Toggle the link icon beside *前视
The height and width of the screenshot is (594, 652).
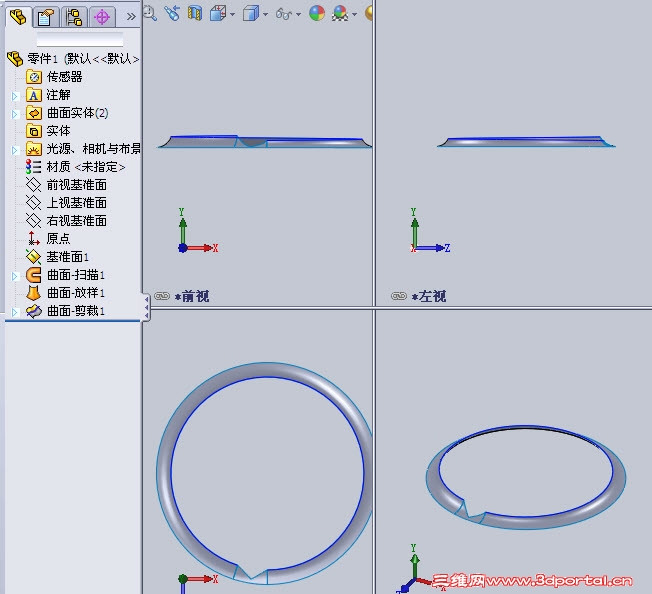[162, 296]
